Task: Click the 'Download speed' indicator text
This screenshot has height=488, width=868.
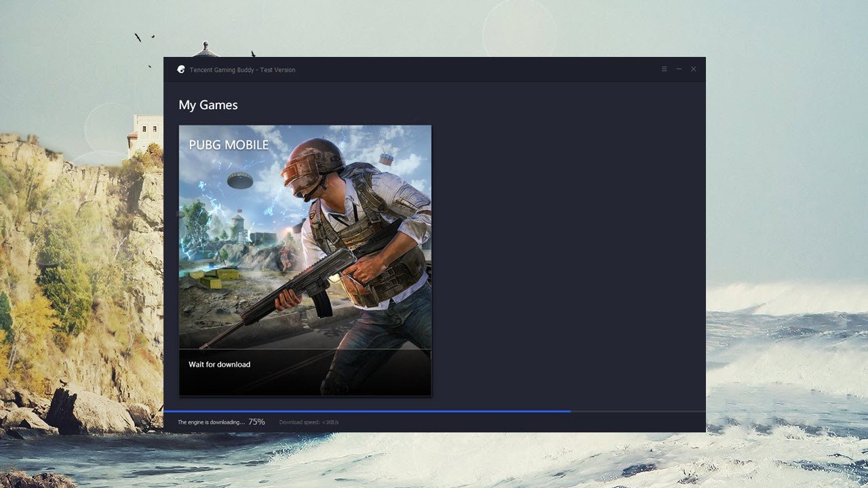Action: pos(309,422)
